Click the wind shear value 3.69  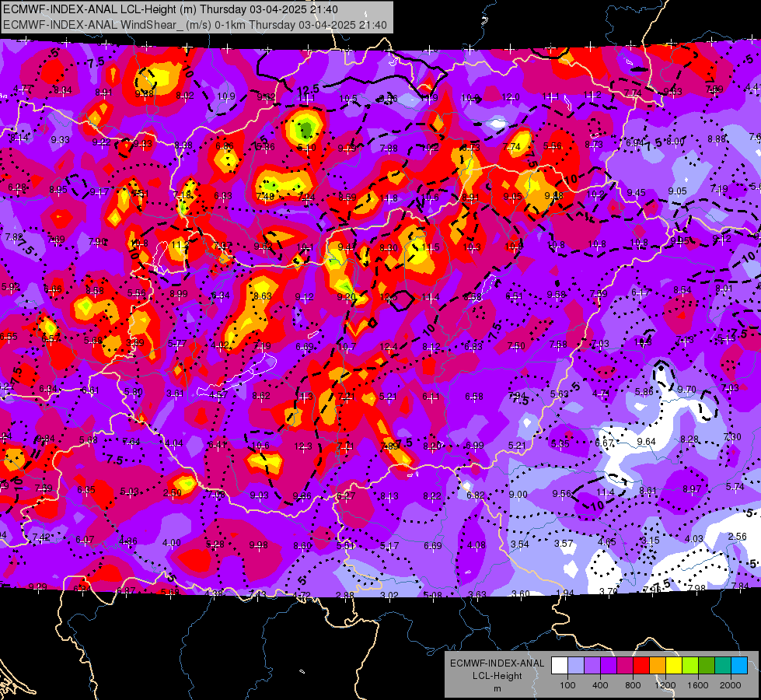pyautogui.click(x=135, y=342)
